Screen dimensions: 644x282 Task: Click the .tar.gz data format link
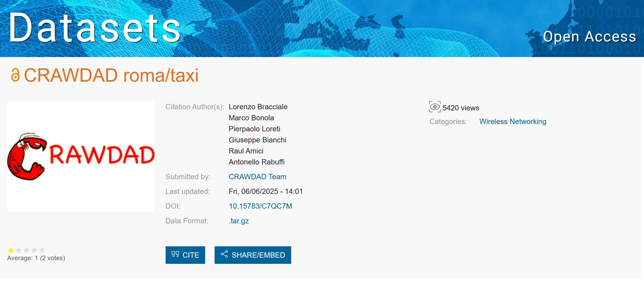[x=239, y=221]
